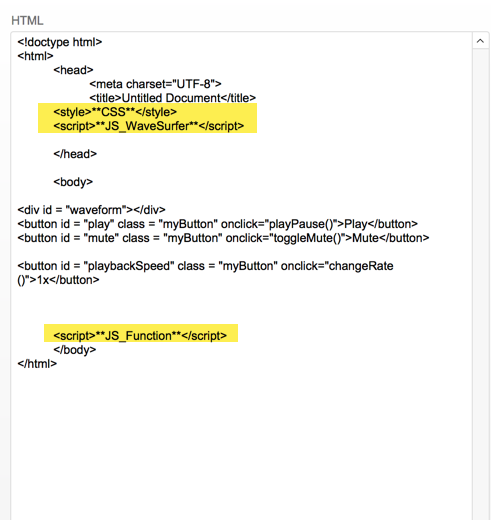Click the mute button code line
This screenshot has width=491, height=520.
pos(223,238)
